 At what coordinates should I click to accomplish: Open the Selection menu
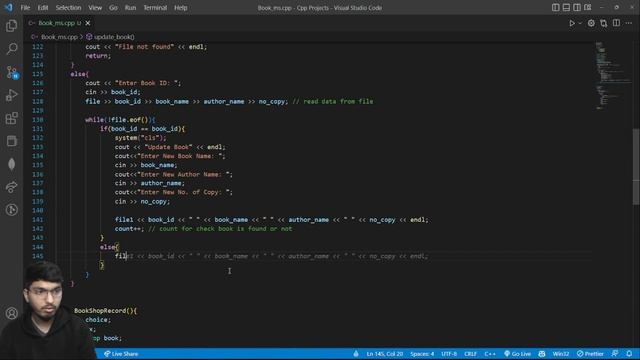tap(68, 8)
